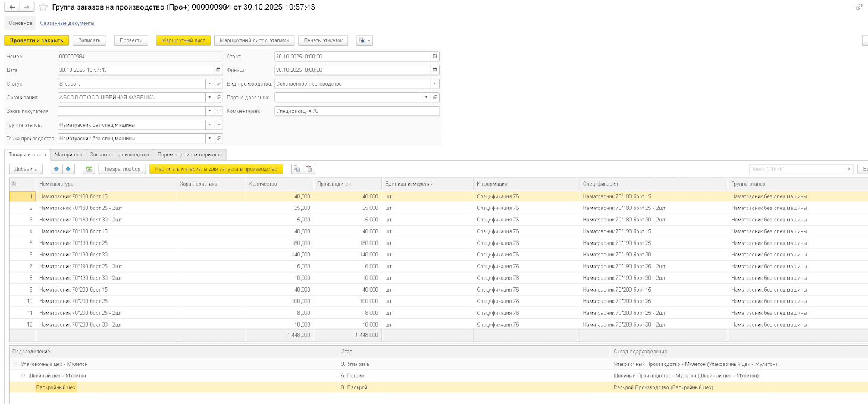The image size is (868, 404).
Task: Expand the Статус dropdown list
Action: click(209, 84)
